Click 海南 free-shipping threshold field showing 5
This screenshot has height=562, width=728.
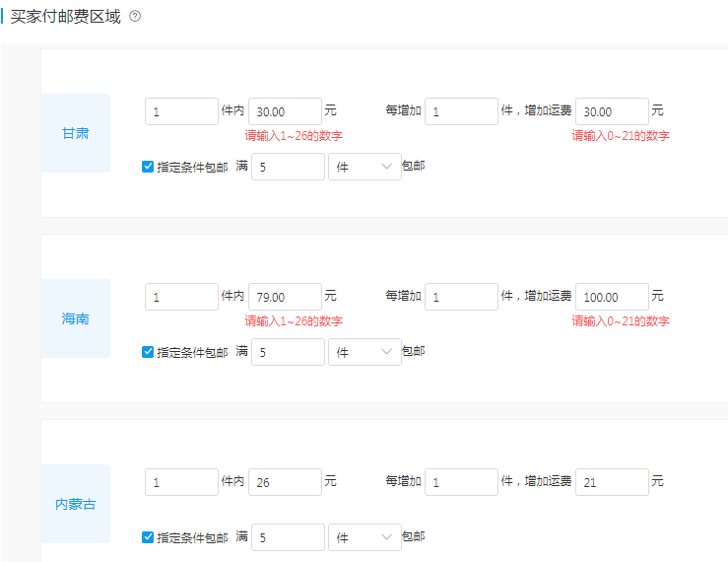288,352
